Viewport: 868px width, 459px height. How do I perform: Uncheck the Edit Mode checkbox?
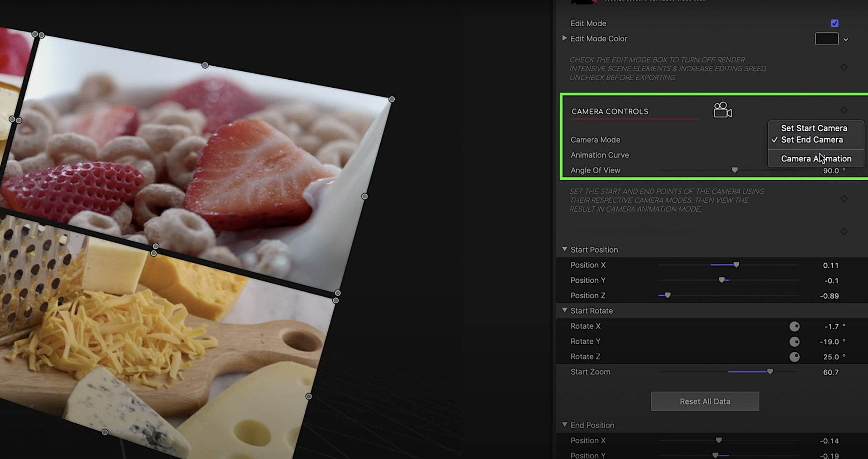tap(835, 23)
